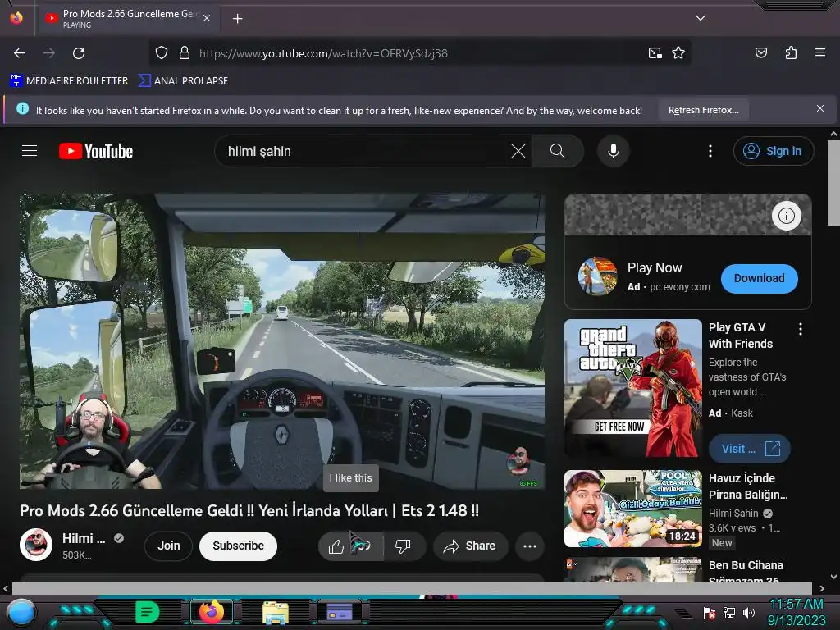Save page to Pocket icon
The height and width of the screenshot is (630, 840).
[x=760, y=52]
